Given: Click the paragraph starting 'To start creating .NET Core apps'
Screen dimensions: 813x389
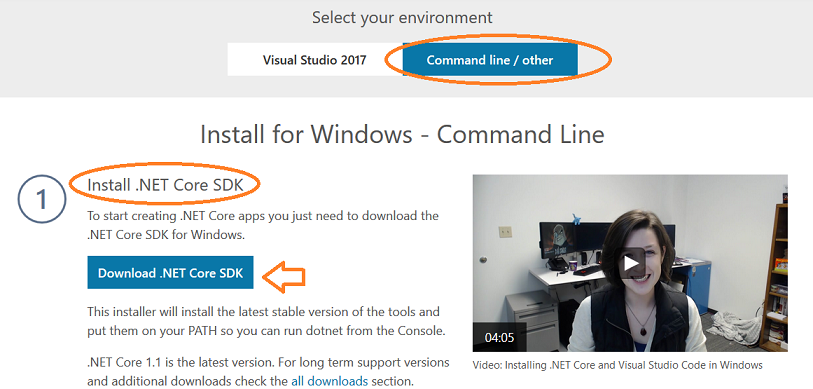Looking at the screenshot, I should tap(263, 225).
